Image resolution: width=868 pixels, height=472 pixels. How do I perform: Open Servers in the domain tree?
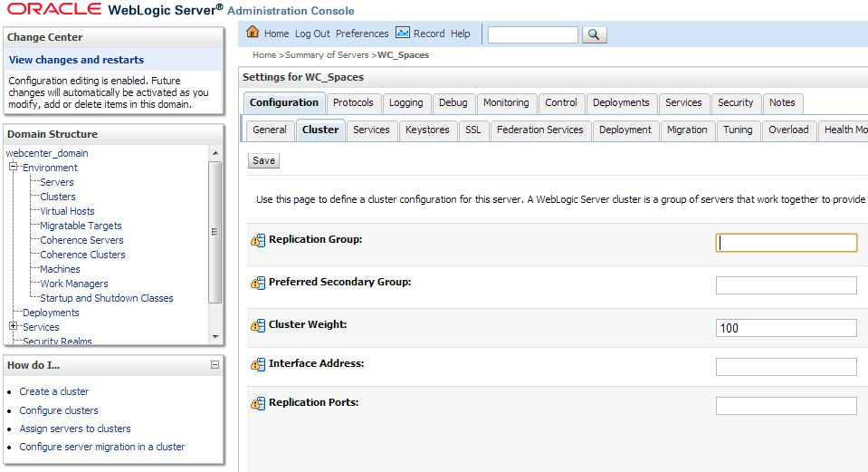click(56, 182)
